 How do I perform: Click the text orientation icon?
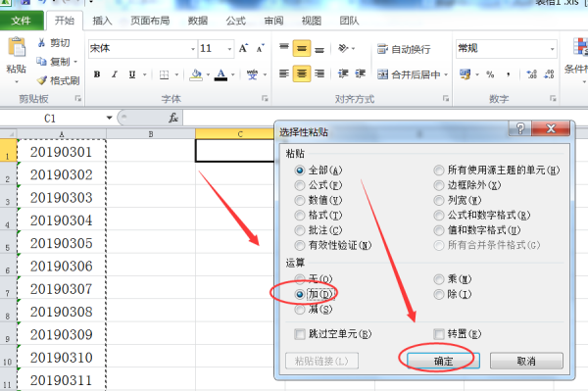click(x=343, y=48)
